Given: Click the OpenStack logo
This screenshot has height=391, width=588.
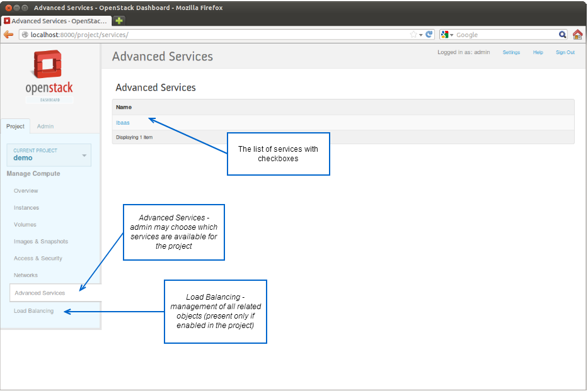Looking at the screenshot, I should 49,76.
